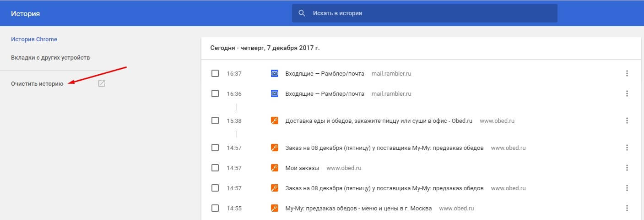Click the favicon of the Заказ row below Мои заказы

[275, 188]
